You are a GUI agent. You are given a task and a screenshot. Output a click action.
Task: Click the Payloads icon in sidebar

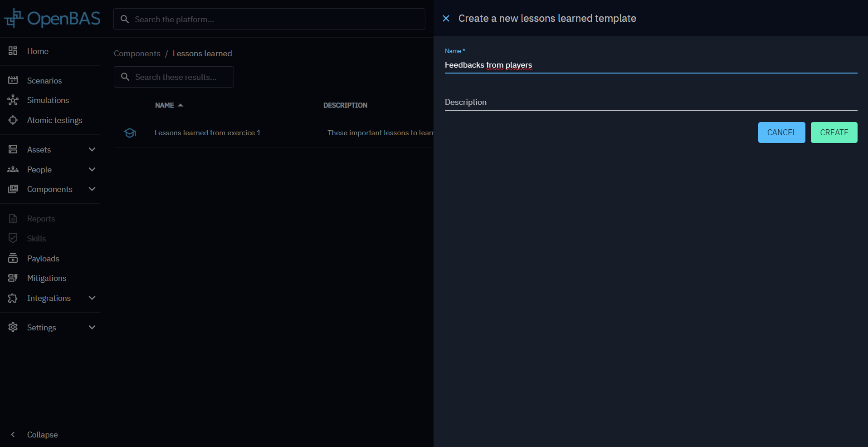[13, 258]
